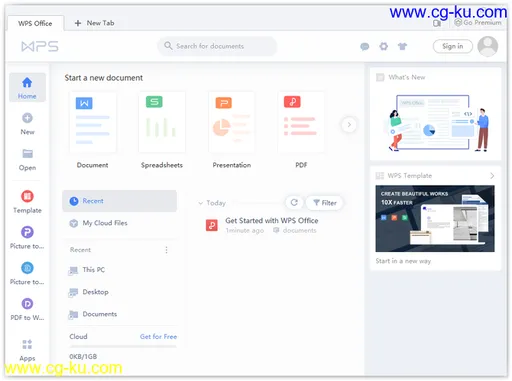Browse the Documents location
The width and height of the screenshot is (512, 381).
coord(93,314)
